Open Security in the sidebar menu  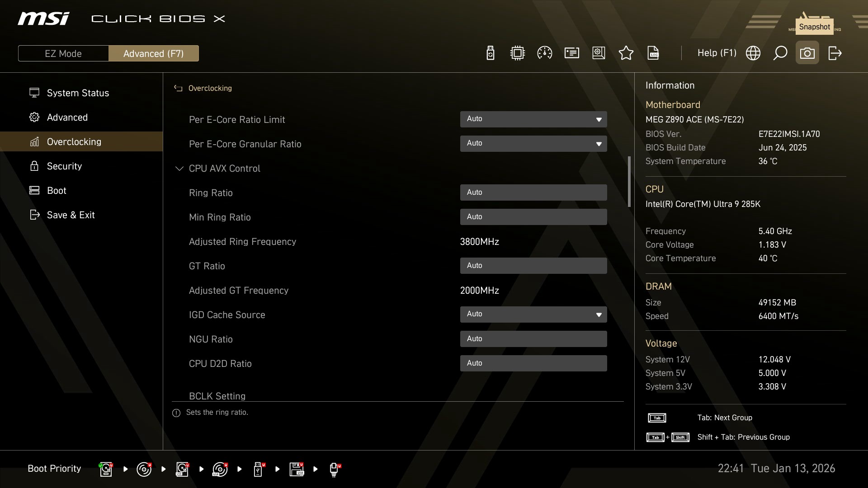(x=64, y=166)
